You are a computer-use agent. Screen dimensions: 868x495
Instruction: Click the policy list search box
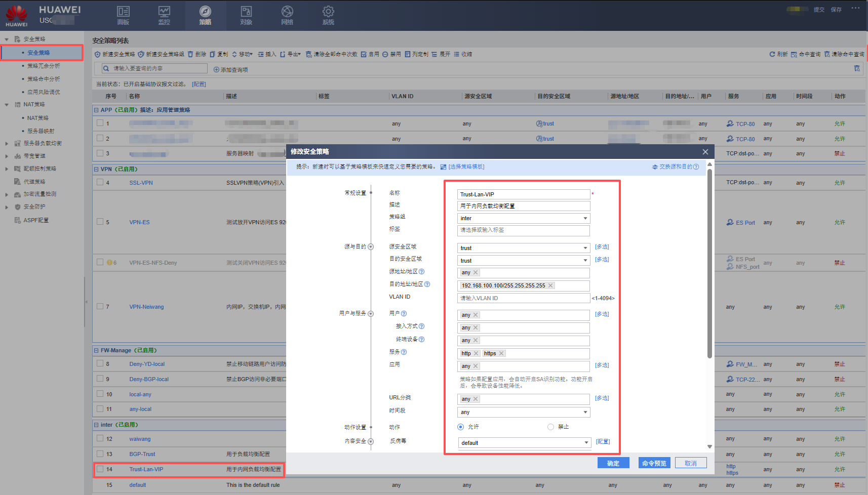(154, 68)
